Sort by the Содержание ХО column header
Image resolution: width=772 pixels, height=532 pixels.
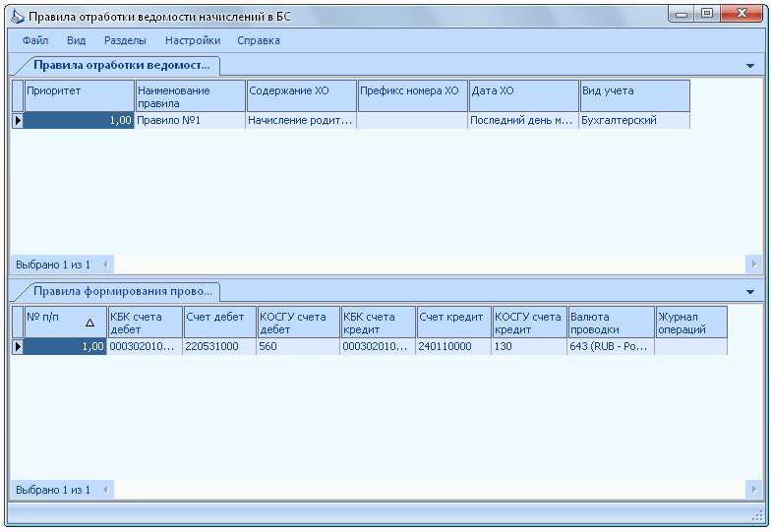301,96
